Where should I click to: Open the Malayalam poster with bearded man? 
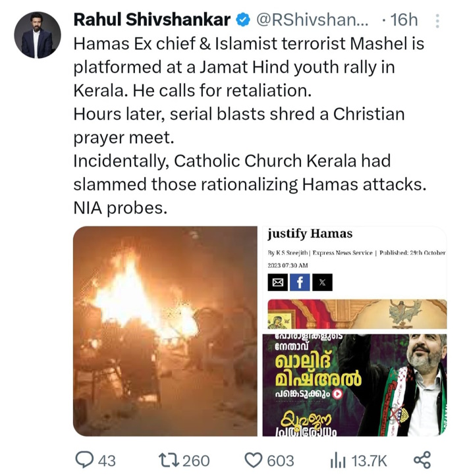pyautogui.click(x=354, y=384)
